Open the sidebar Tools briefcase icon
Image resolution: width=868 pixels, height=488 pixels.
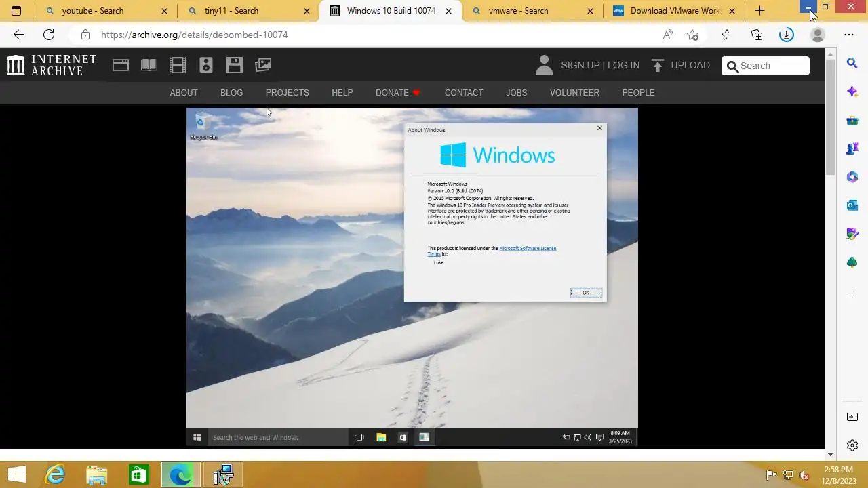point(852,120)
